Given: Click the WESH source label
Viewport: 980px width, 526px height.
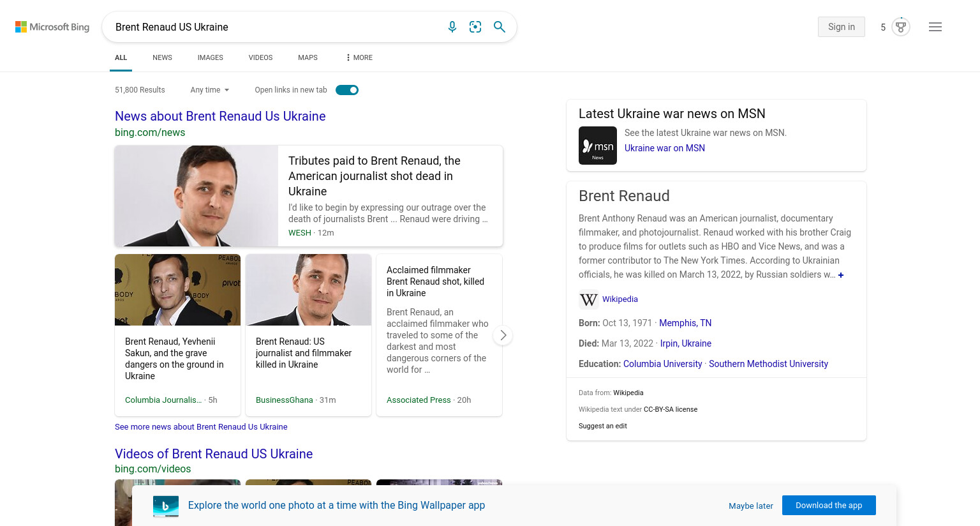Looking at the screenshot, I should pos(300,233).
